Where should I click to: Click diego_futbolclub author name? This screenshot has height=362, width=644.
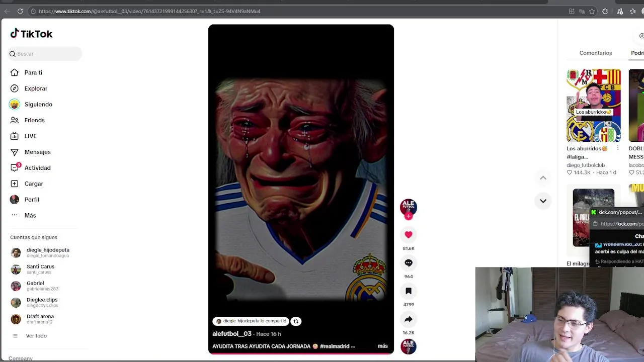586,165
